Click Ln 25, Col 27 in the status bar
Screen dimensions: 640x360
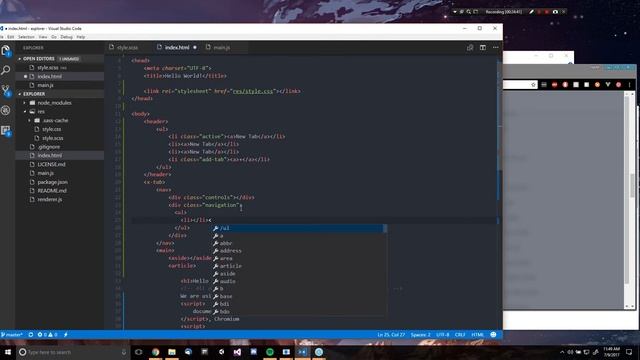(391, 335)
